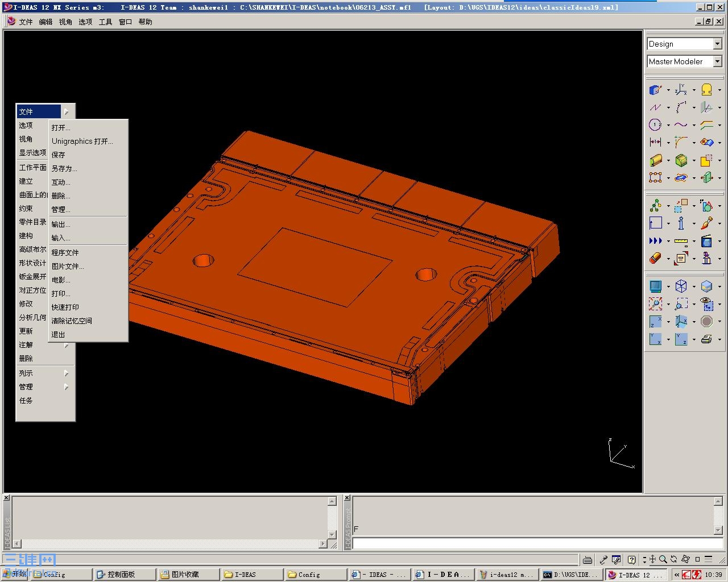
Task: Expand arrow next to extrude icon
Action: [x=668, y=161]
